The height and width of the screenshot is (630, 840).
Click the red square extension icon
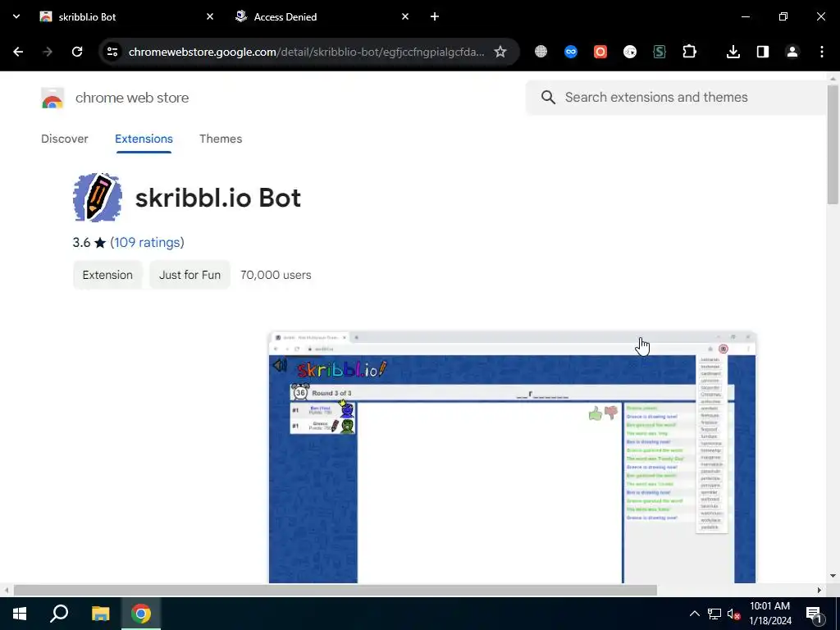point(600,52)
